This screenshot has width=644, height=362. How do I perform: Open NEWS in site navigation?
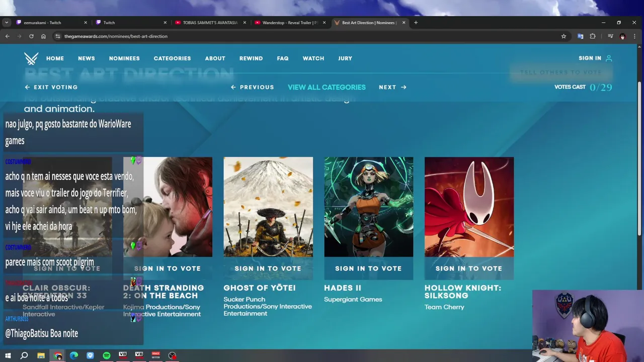coord(87,58)
